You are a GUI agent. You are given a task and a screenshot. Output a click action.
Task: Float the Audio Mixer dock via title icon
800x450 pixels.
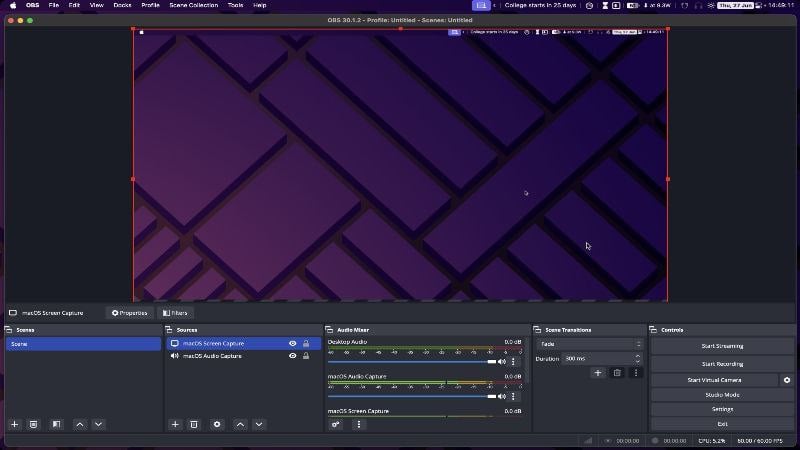pyautogui.click(x=329, y=330)
